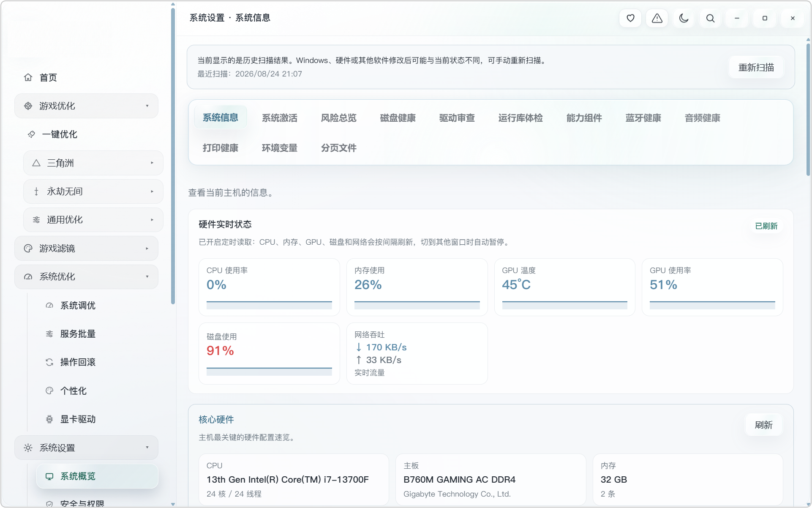Open 服务批量 in the sidebar
This screenshot has width=812, height=508.
(x=97, y=334)
